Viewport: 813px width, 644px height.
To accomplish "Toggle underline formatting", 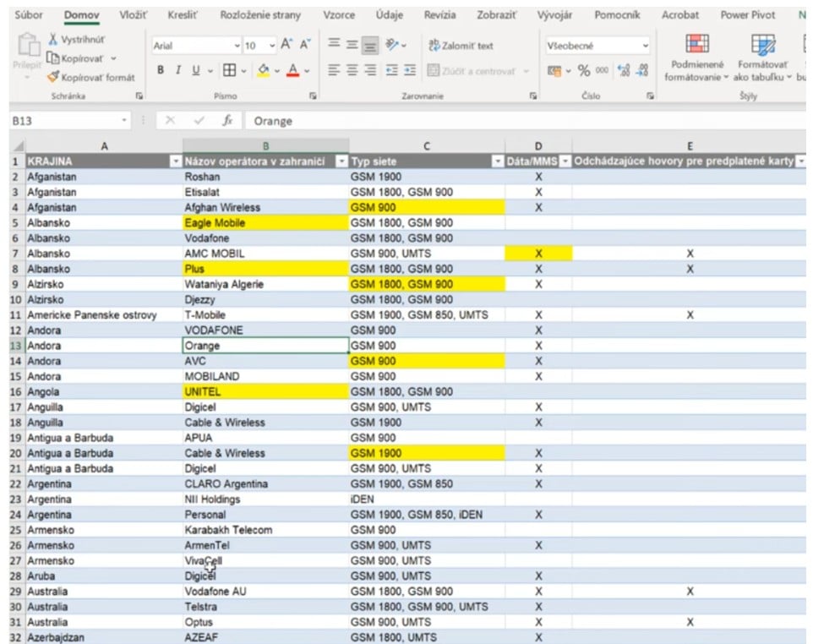I will click(x=195, y=70).
